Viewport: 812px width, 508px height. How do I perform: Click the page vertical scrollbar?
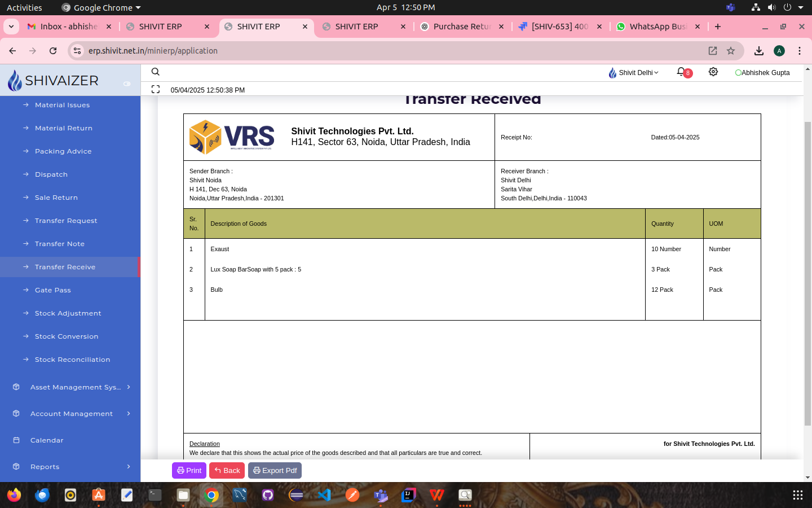(x=807, y=271)
